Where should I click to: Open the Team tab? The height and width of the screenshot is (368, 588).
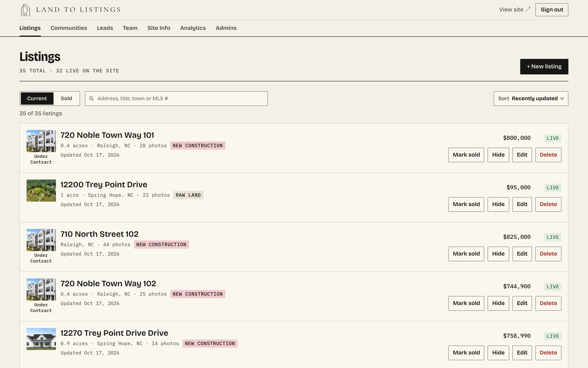point(130,28)
